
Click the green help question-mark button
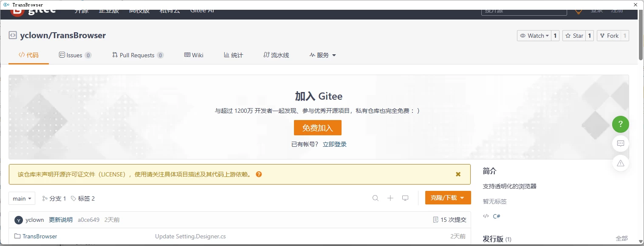point(620,124)
